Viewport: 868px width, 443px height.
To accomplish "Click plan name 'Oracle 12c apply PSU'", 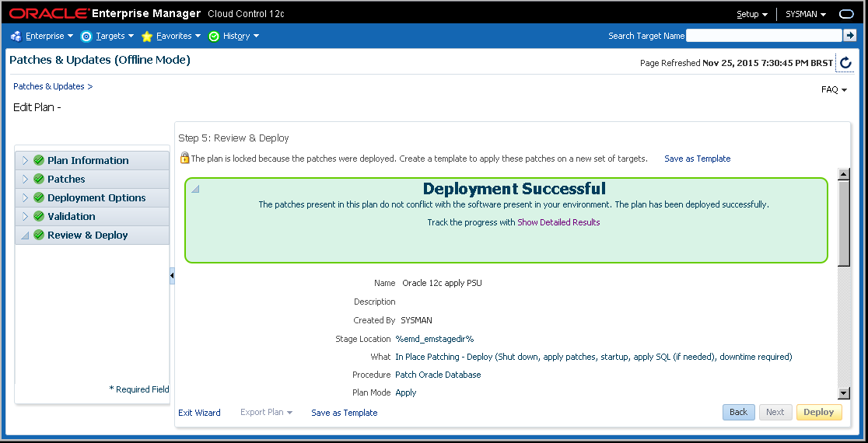I will (x=443, y=283).
